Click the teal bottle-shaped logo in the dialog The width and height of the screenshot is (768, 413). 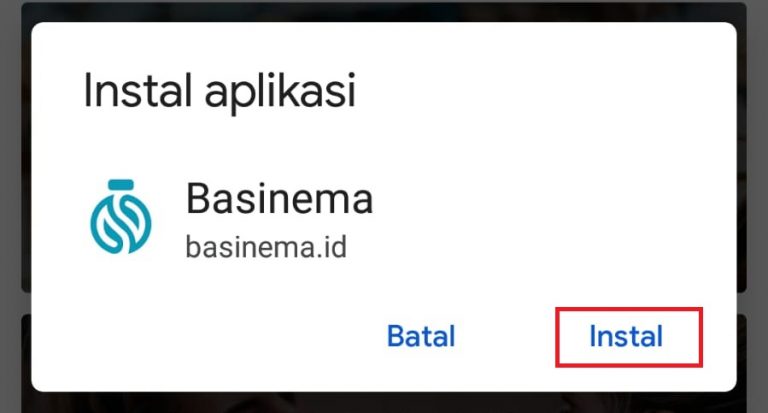tap(121, 217)
